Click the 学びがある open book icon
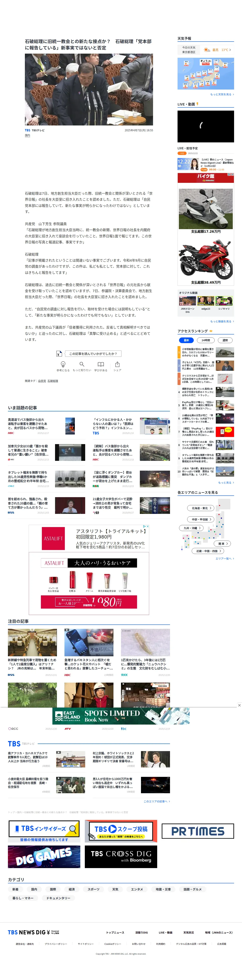This screenshot has width=242, height=980. (x=101, y=364)
